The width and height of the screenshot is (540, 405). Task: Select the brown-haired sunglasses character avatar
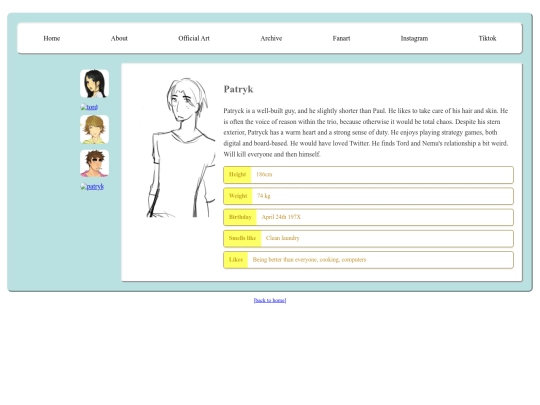pos(94,163)
